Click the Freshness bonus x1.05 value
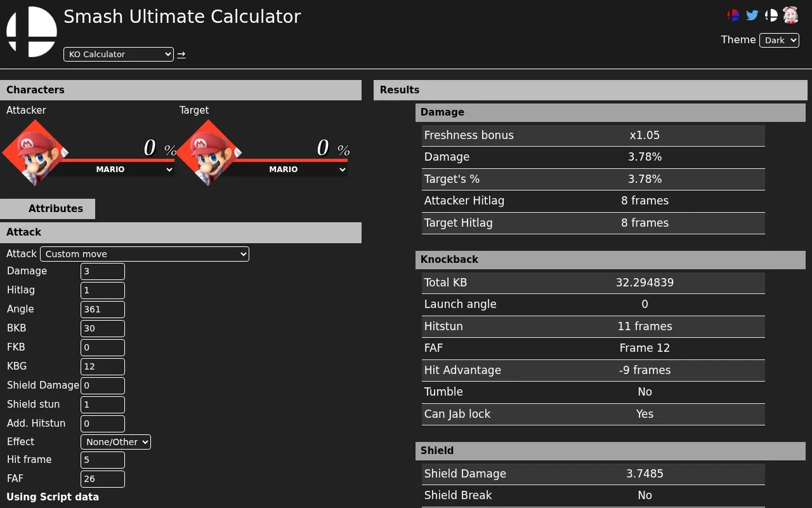 coord(645,135)
